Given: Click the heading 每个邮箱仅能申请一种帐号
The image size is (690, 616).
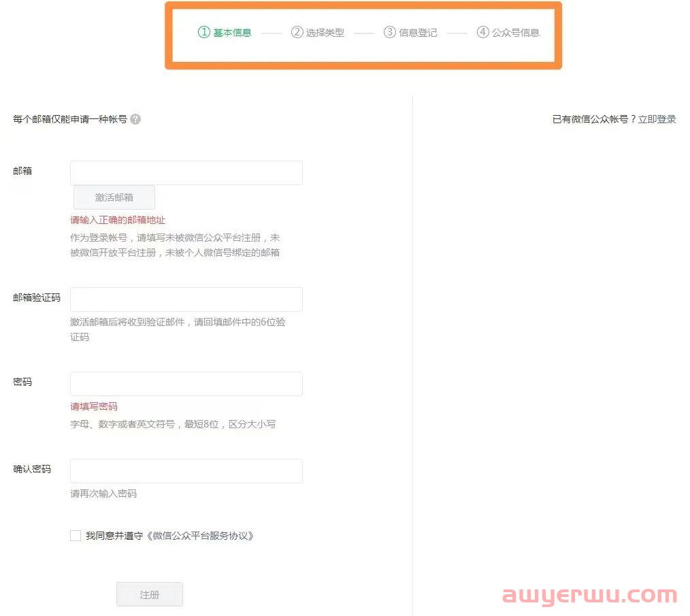Looking at the screenshot, I should [70, 119].
